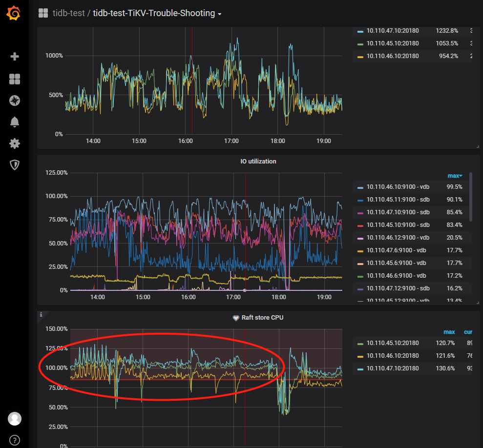The image size is (483, 448).
Task: Sort the IO utilization legend by max
Action: pyautogui.click(x=455, y=176)
